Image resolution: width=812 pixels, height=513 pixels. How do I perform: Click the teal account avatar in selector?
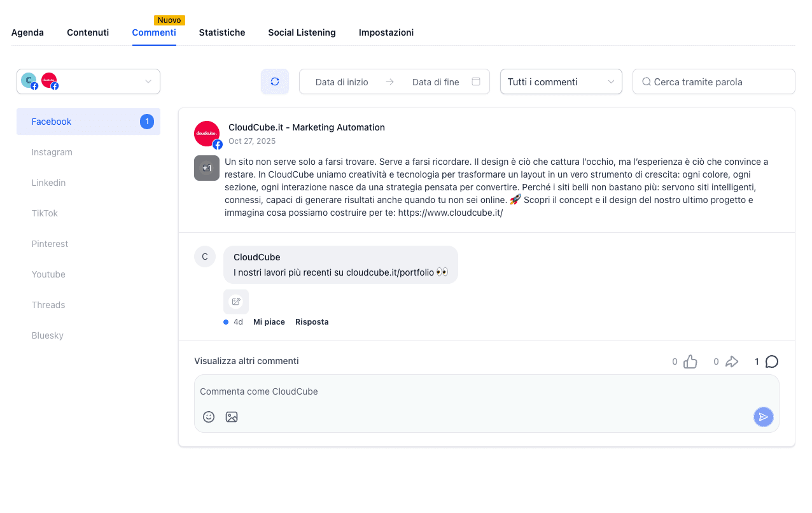29,80
